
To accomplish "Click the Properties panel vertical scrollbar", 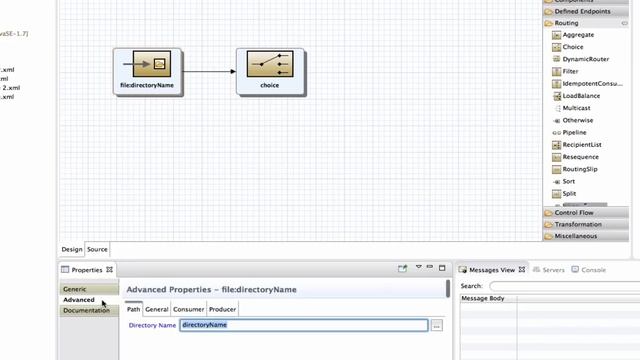I will tap(448, 289).
